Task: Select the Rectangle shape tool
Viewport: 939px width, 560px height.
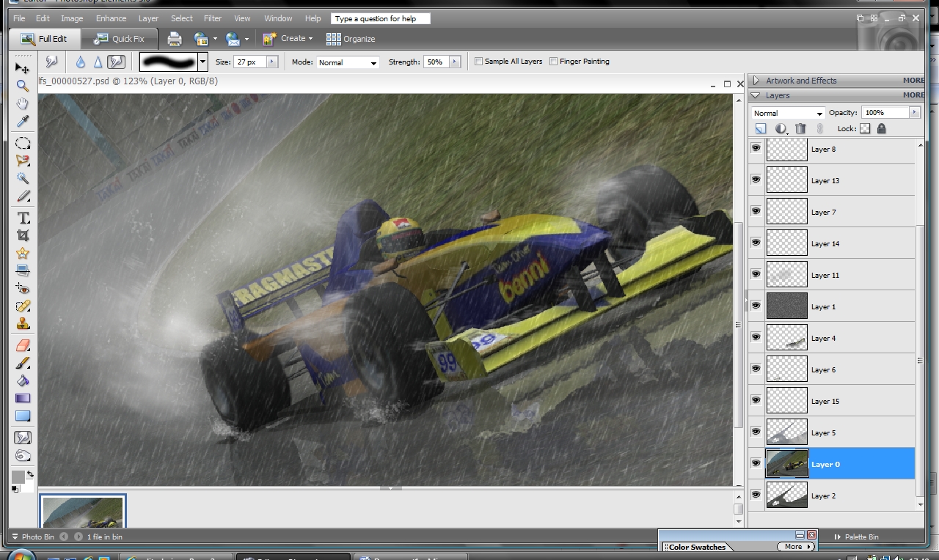Action: [x=23, y=416]
